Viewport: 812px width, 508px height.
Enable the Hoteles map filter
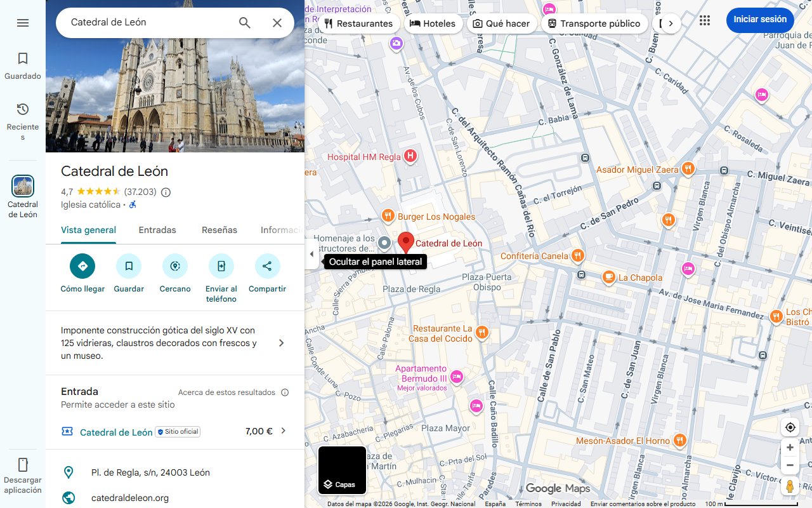[x=433, y=23]
